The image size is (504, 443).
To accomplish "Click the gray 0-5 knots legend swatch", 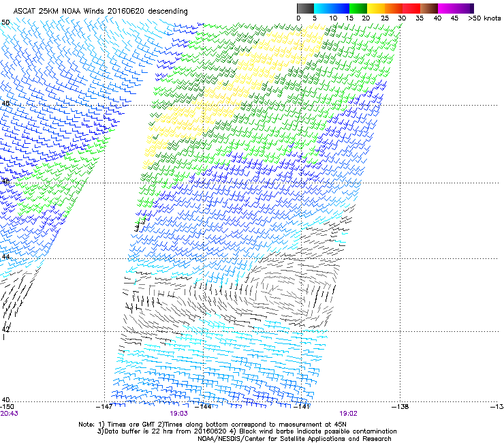I will [305, 8].
